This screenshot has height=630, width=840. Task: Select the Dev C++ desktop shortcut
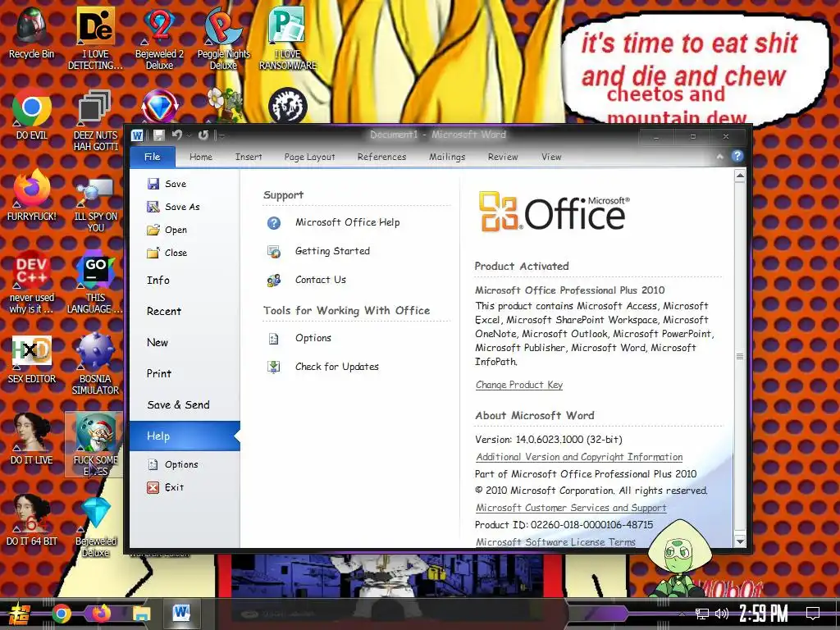pyautogui.click(x=32, y=282)
